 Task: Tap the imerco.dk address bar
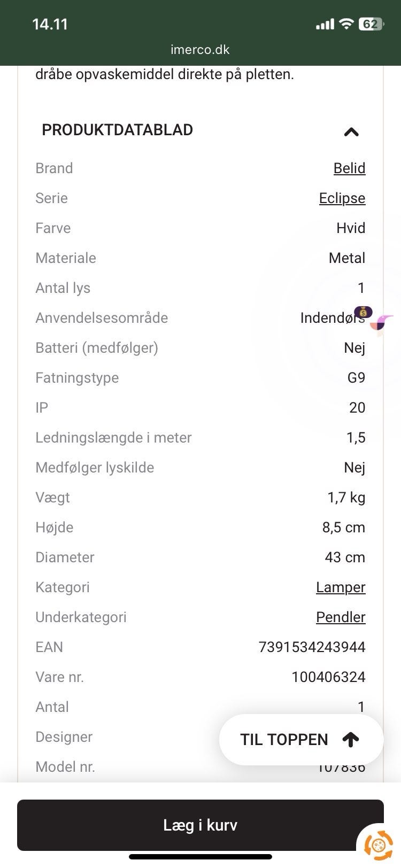click(200, 50)
